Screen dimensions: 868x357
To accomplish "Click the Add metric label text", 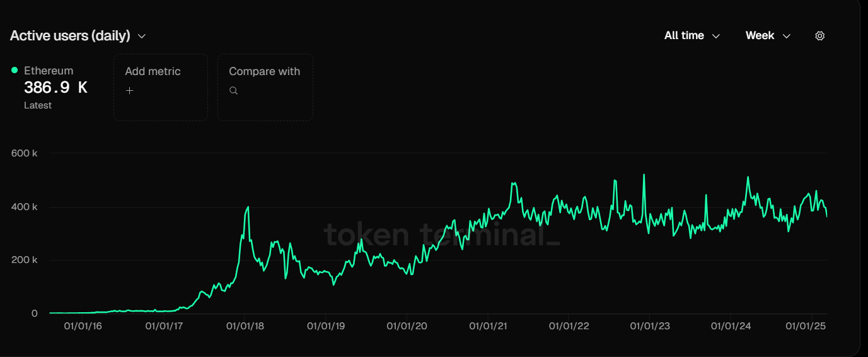I will coord(153,71).
